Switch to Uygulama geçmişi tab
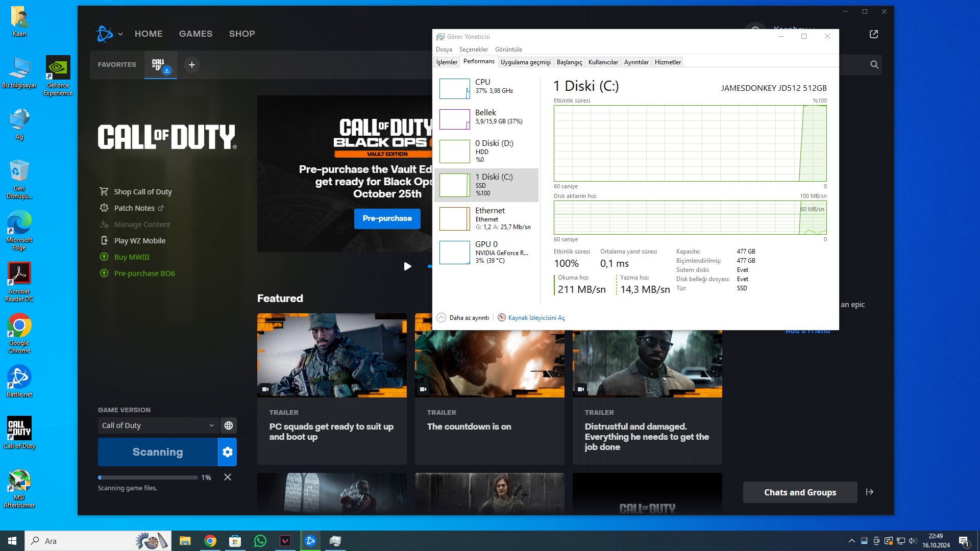The height and width of the screenshot is (551, 980). [x=525, y=62]
